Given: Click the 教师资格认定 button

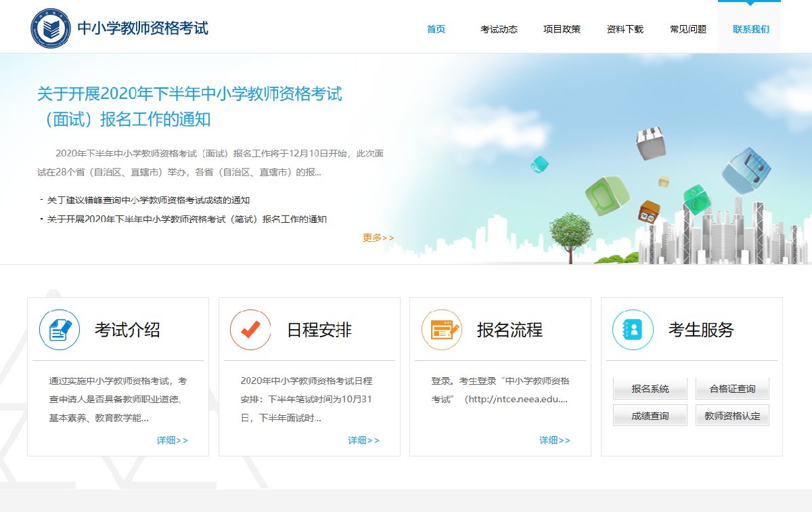Looking at the screenshot, I should [732, 416].
